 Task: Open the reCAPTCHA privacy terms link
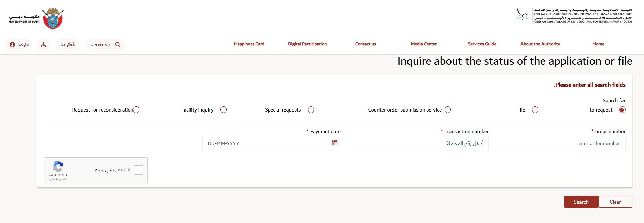coord(58,179)
